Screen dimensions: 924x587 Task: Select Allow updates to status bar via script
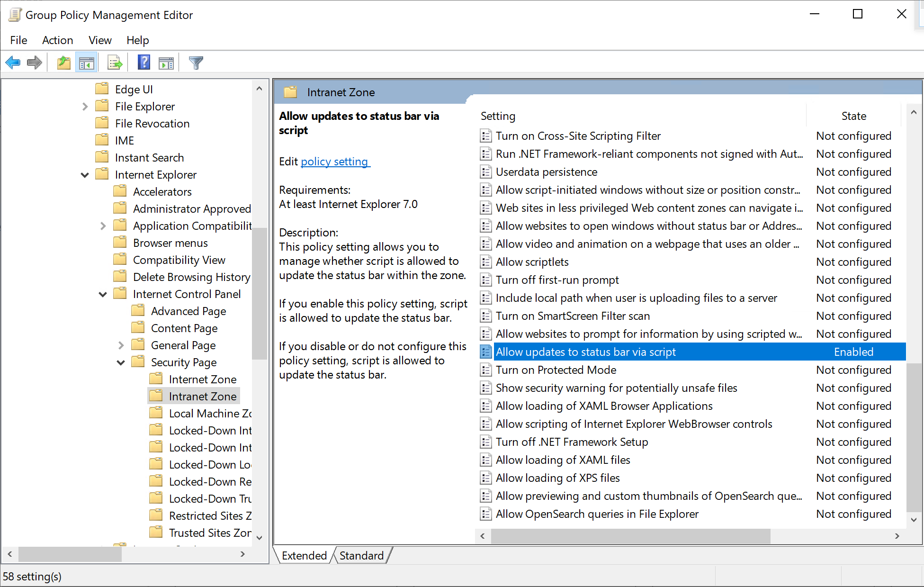click(692, 352)
